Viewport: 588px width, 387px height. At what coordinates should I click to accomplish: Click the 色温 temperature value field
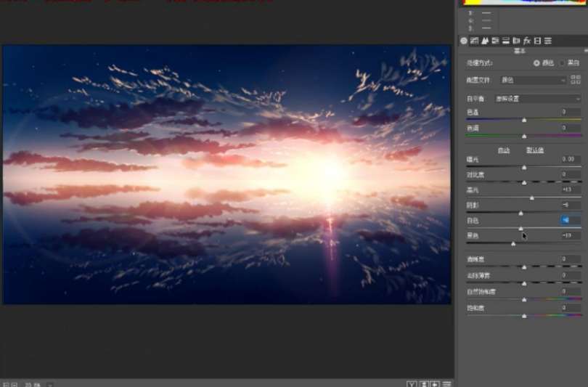[571, 112]
